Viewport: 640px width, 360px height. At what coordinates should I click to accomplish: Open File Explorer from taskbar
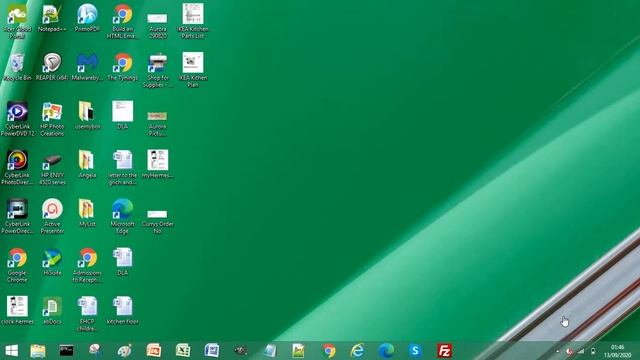coord(38,351)
